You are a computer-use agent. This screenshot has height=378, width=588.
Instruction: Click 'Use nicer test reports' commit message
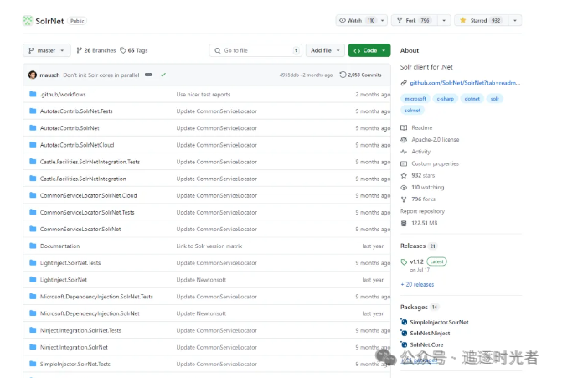pyautogui.click(x=204, y=94)
